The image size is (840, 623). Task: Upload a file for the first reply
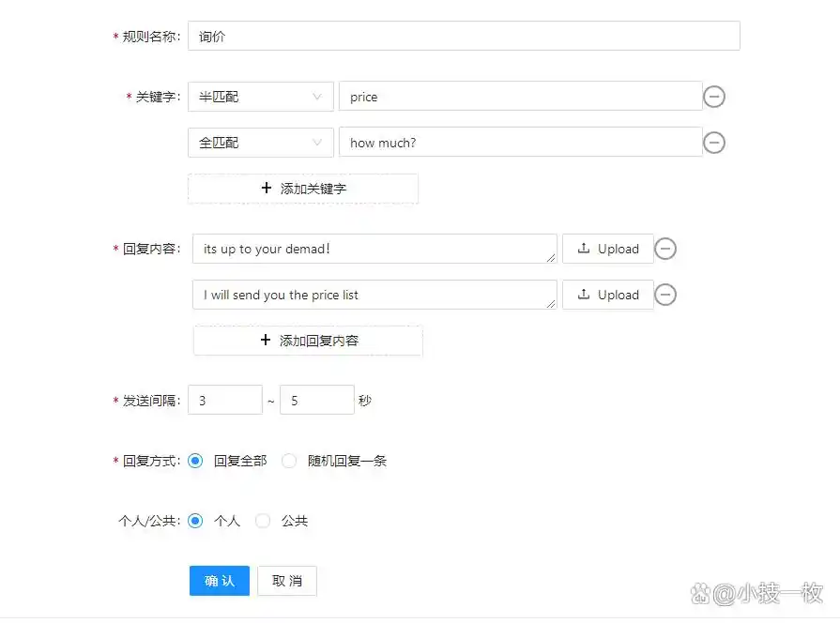607,249
